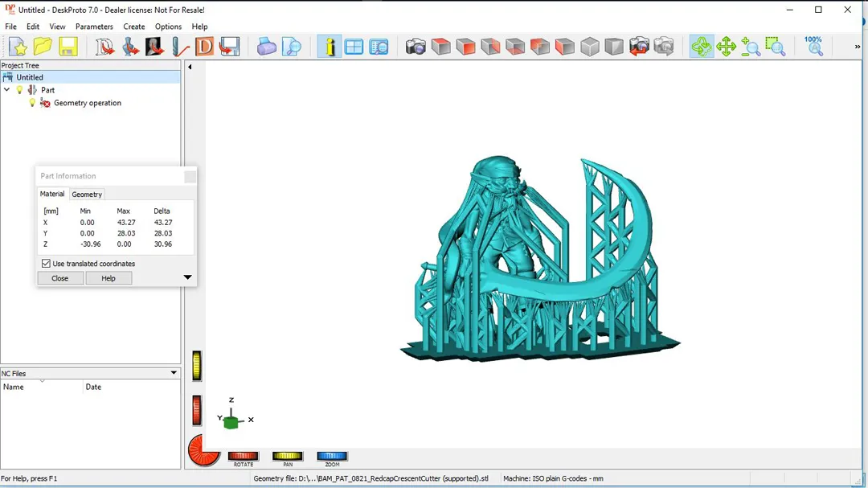This screenshot has height=488, width=868.
Task: Click the bitmap portrait with red arrow icon
Action: (154, 47)
